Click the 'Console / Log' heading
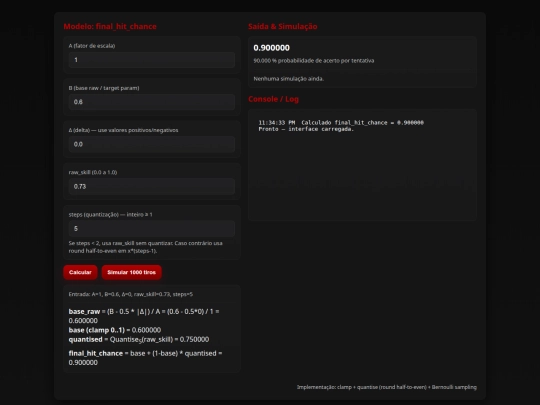The width and height of the screenshot is (540, 405). (x=273, y=99)
